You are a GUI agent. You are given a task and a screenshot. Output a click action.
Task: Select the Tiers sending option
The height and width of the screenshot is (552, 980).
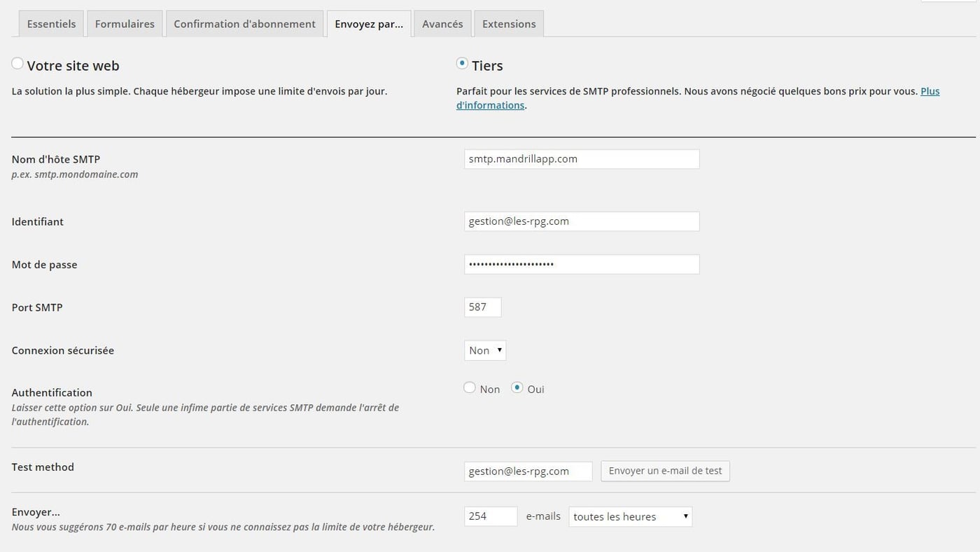pyautogui.click(x=462, y=63)
